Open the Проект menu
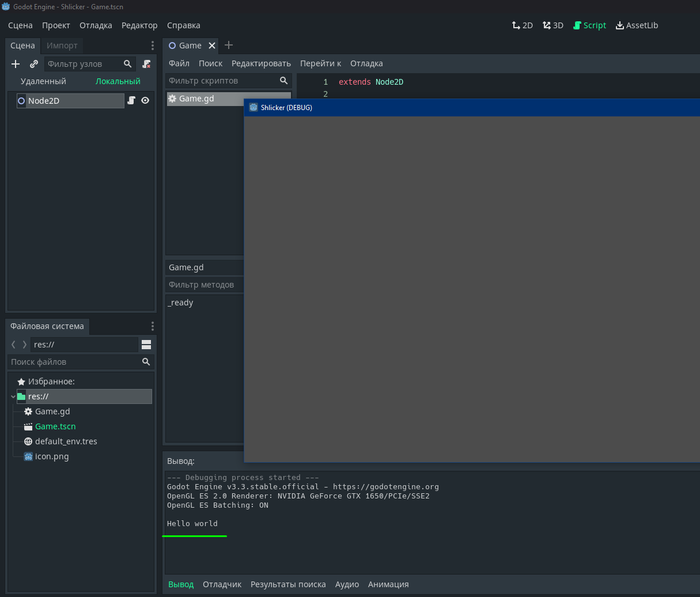The width and height of the screenshot is (700, 597). [56, 25]
